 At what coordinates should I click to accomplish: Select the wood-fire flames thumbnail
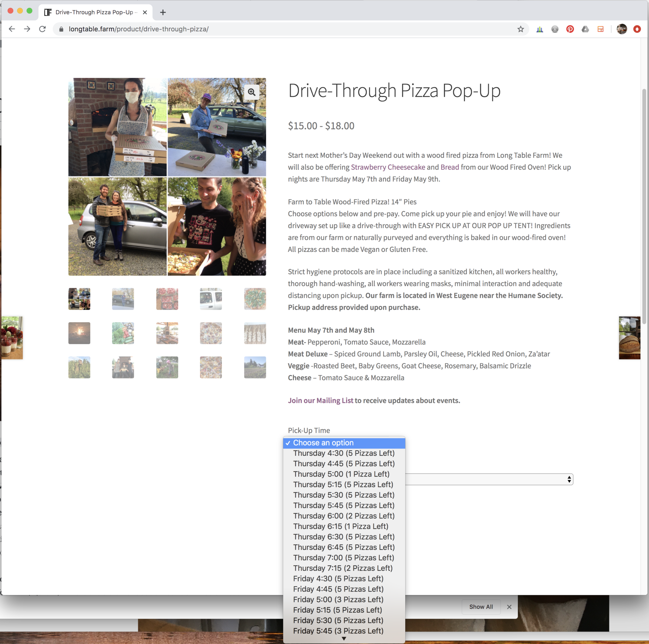click(79, 333)
